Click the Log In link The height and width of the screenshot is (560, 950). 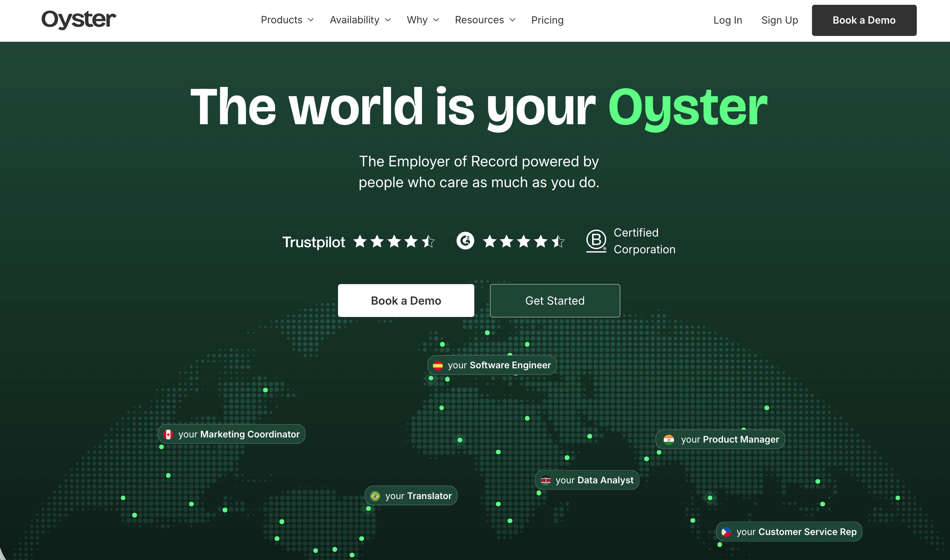728,20
